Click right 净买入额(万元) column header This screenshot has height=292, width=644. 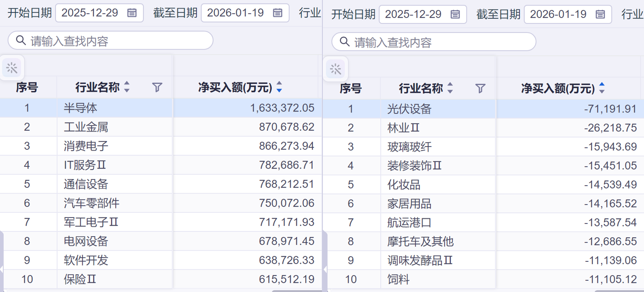(x=558, y=89)
